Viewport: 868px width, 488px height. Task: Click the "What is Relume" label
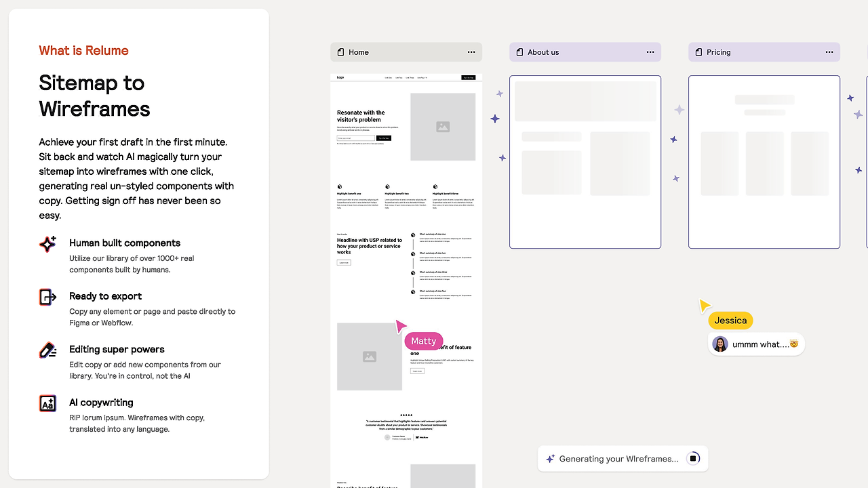coord(83,51)
